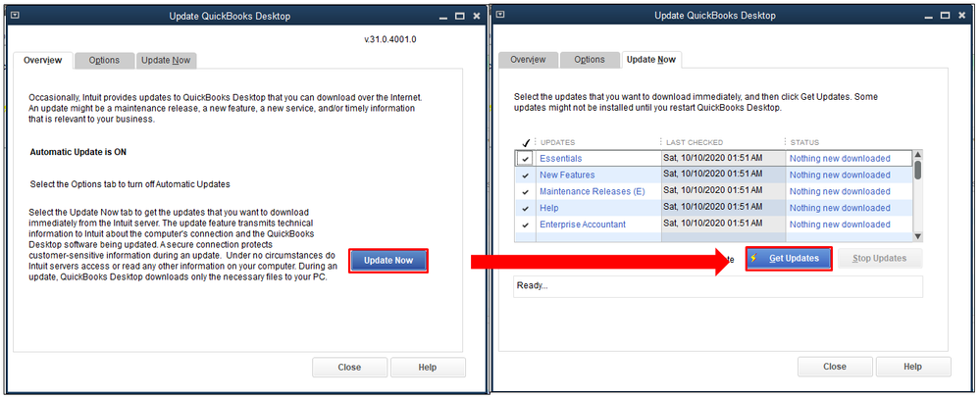This screenshot has height=399, width=980.
Task: Click the blue Update Now button
Action: pos(388,261)
